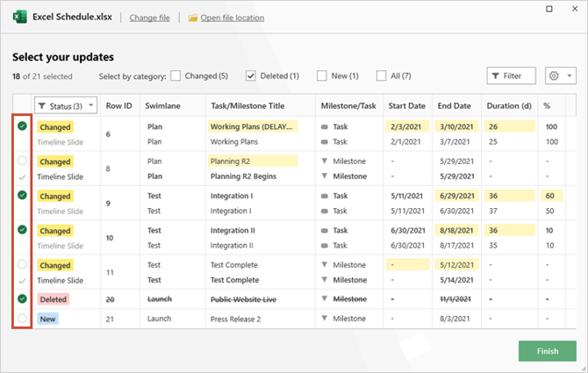Viewport: 588px width, 373px height.
Task: Select the empty circle for row 8 Changed
Action: (x=22, y=161)
